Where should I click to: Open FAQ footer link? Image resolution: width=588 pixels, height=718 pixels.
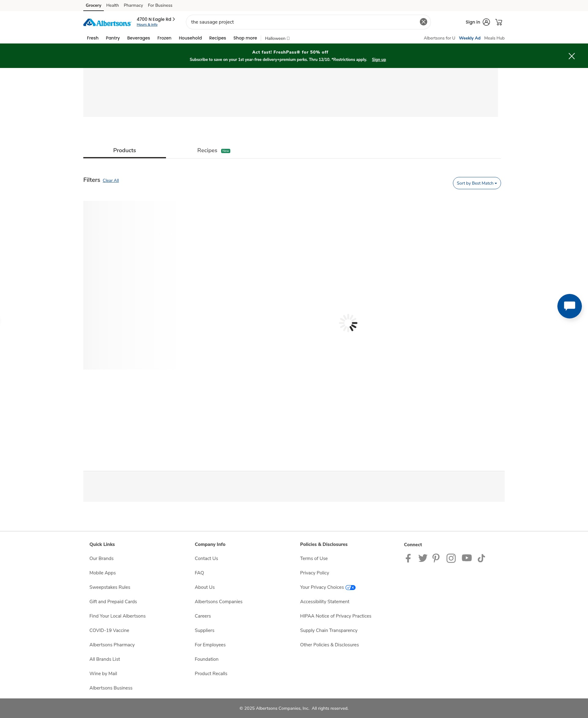(199, 573)
